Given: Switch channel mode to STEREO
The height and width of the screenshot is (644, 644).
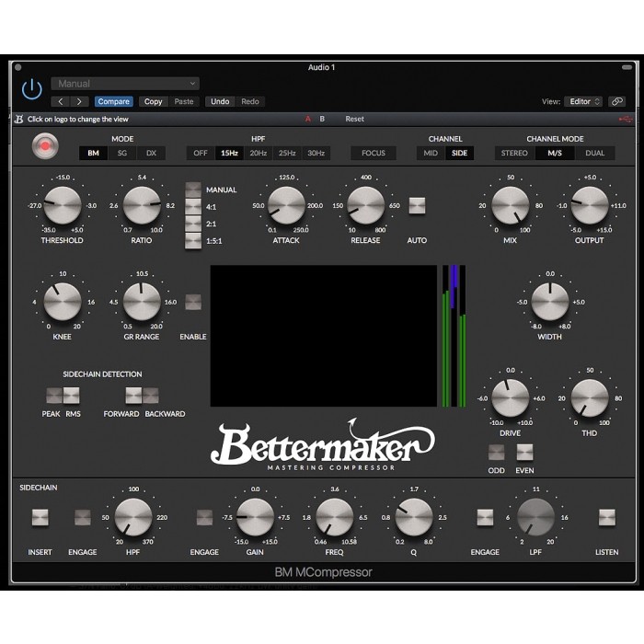Looking at the screenshot, I should [x=514, y=153].
